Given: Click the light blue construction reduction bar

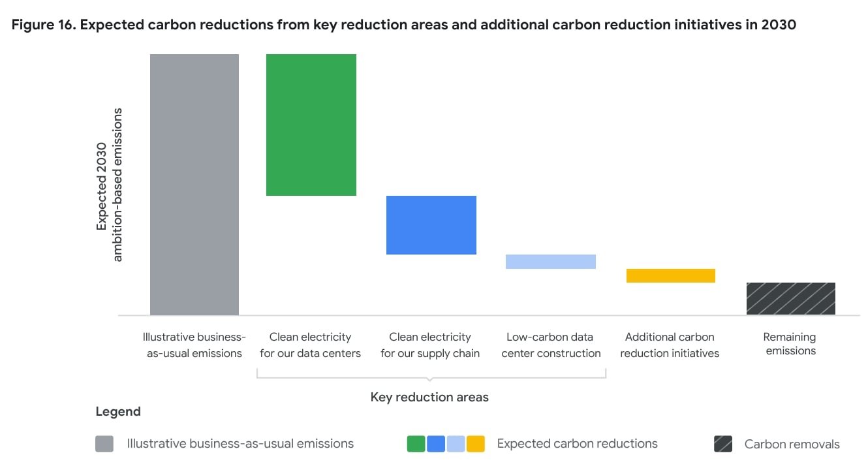Looking at the screenshot, I should (x=550, y=260).
